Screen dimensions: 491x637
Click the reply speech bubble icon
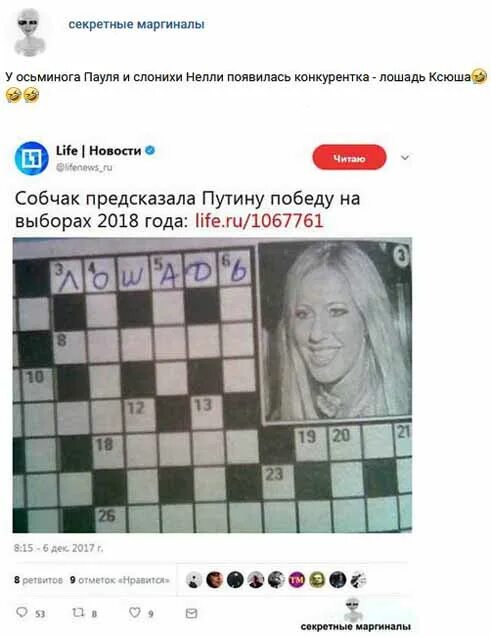[x=22, y=612]
